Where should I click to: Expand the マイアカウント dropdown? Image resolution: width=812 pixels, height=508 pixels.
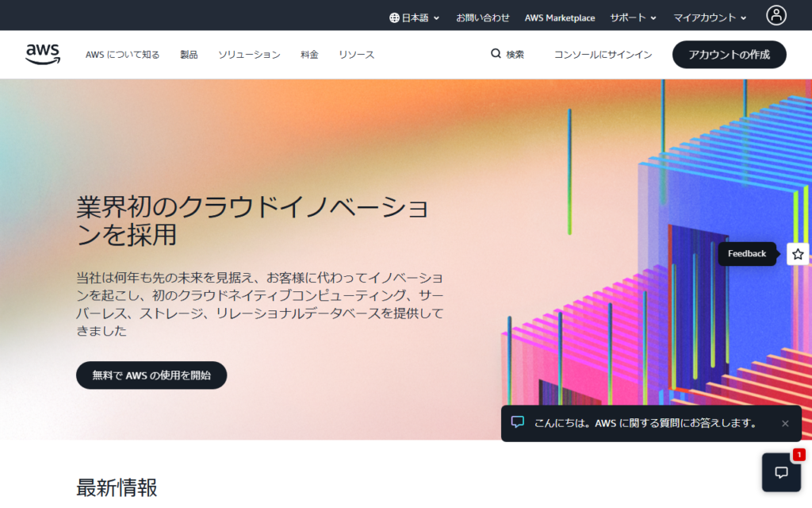pyautogui.click(x=710, y=17)
